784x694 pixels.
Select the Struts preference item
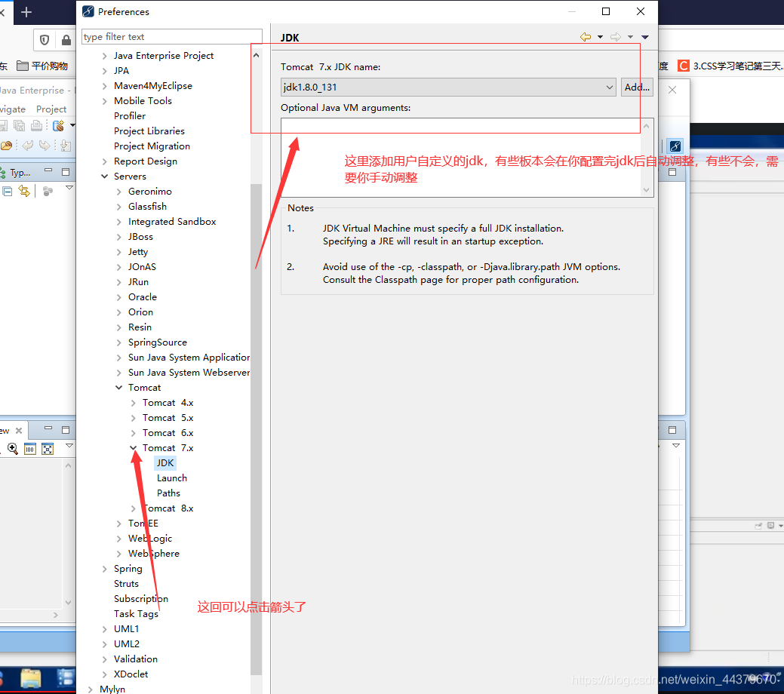(x=126, y=584)
